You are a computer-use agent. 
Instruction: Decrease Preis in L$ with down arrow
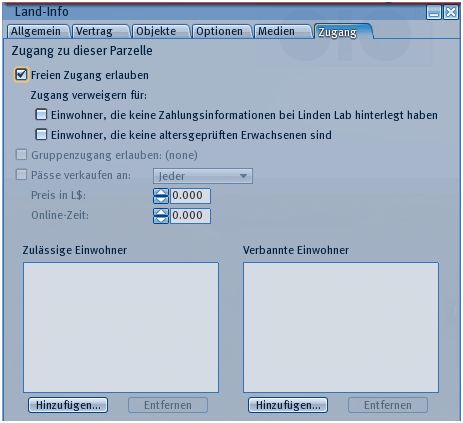click(161, 200)
